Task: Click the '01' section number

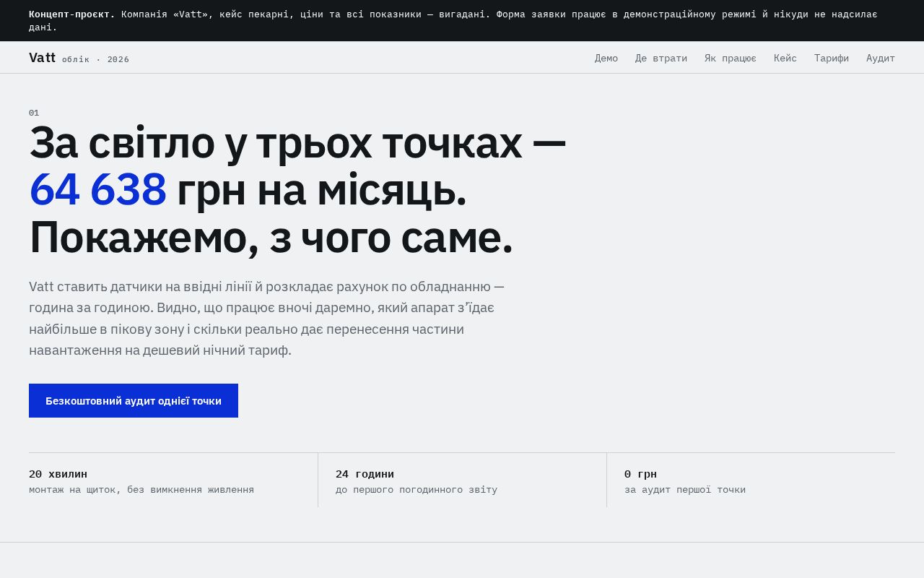Action: tap(34, 113)
